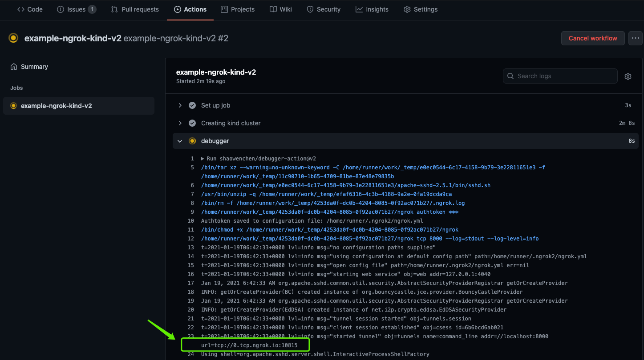The width and height of the screenshot is (644, 360).
Task: Select the Actions tab
Action: [x=190, y=9]
